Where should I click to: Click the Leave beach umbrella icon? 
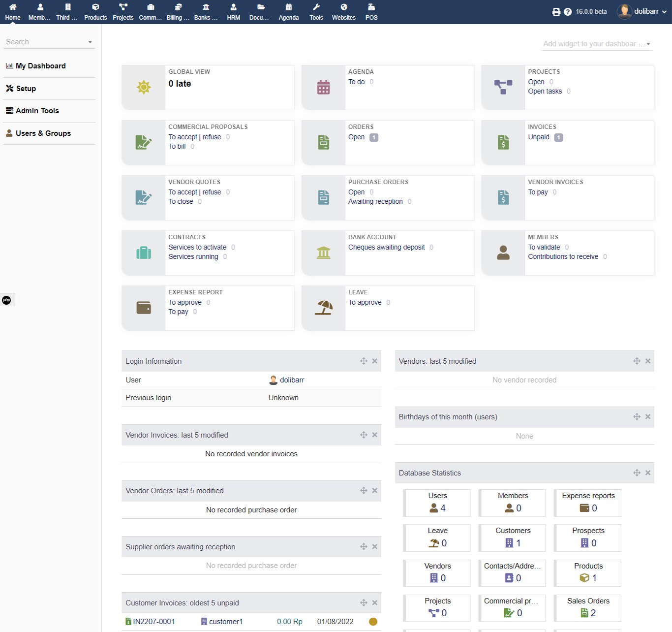pos(323,308)
